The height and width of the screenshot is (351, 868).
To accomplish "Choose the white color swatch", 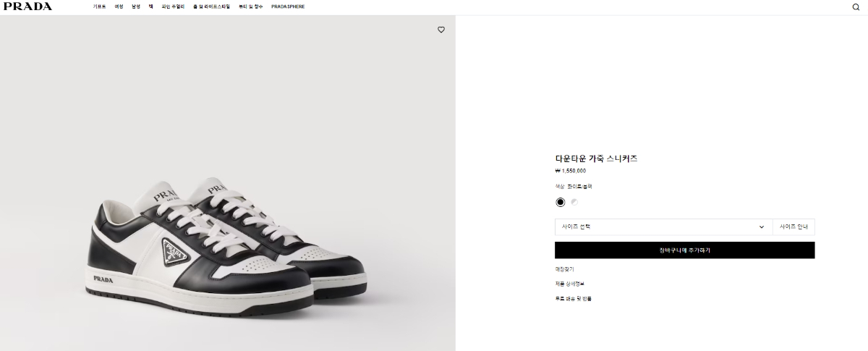I will point(574,202).
